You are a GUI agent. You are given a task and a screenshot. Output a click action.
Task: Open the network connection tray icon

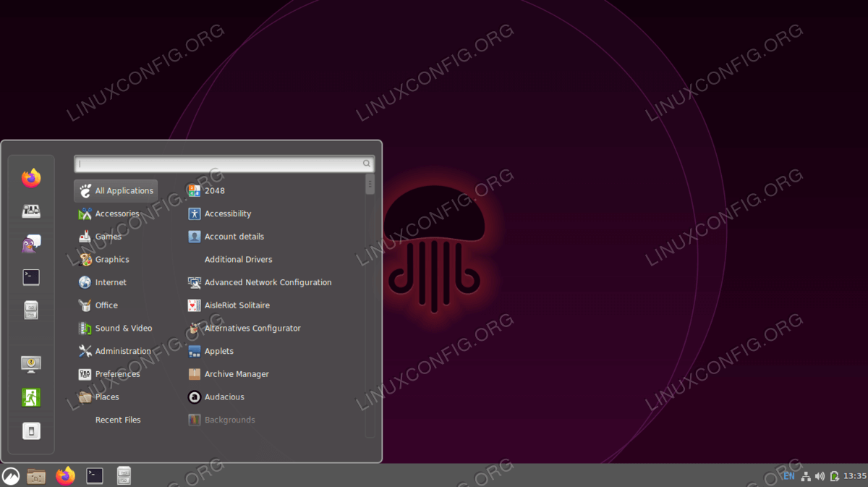pyautogui.click(x=806, y=476)
